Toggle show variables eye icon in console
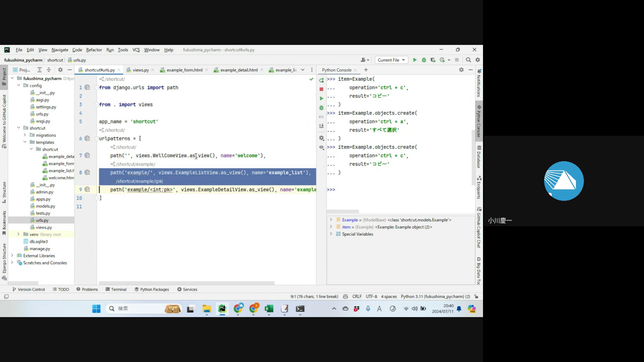Viewport: 644px width, 362px height. coord(321,147)
